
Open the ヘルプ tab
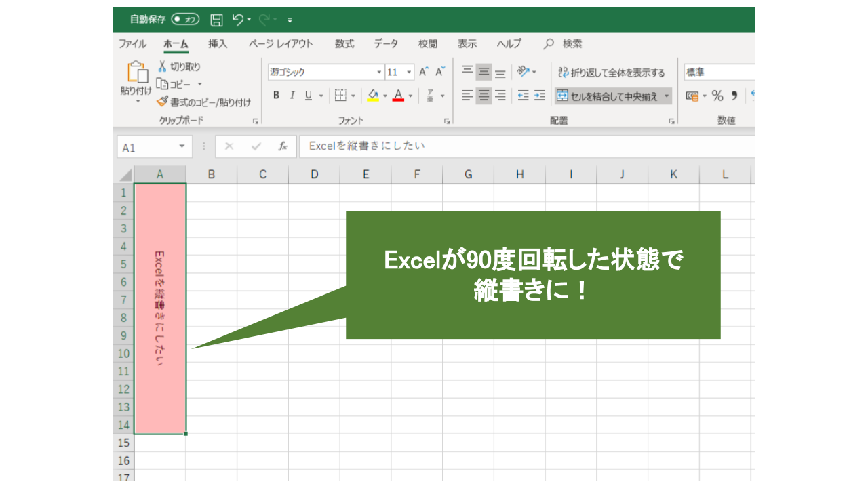point(509,44)
